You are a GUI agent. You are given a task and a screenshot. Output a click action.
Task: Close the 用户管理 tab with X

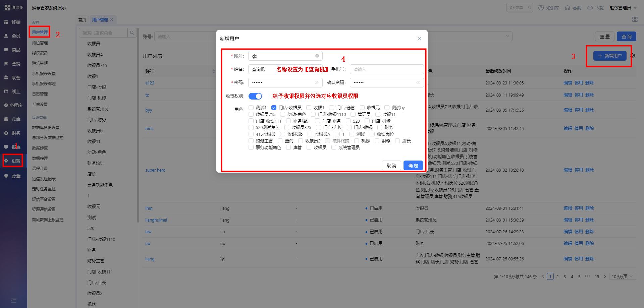112,19
